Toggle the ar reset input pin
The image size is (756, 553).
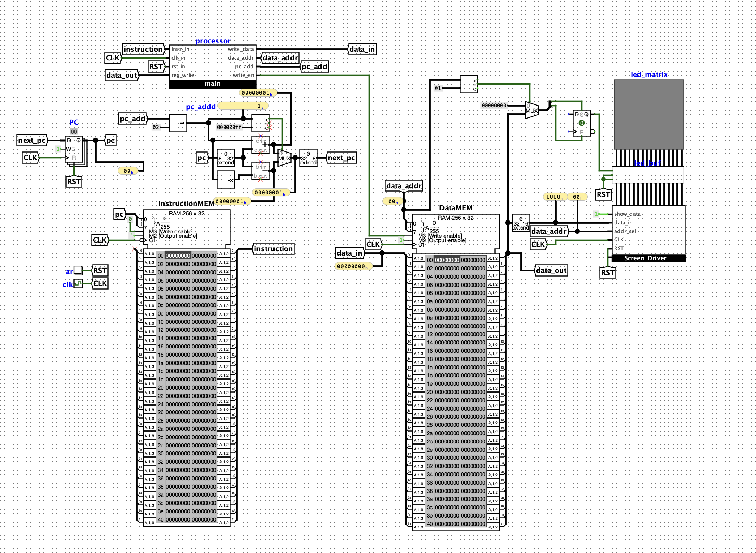coord(78,270)
